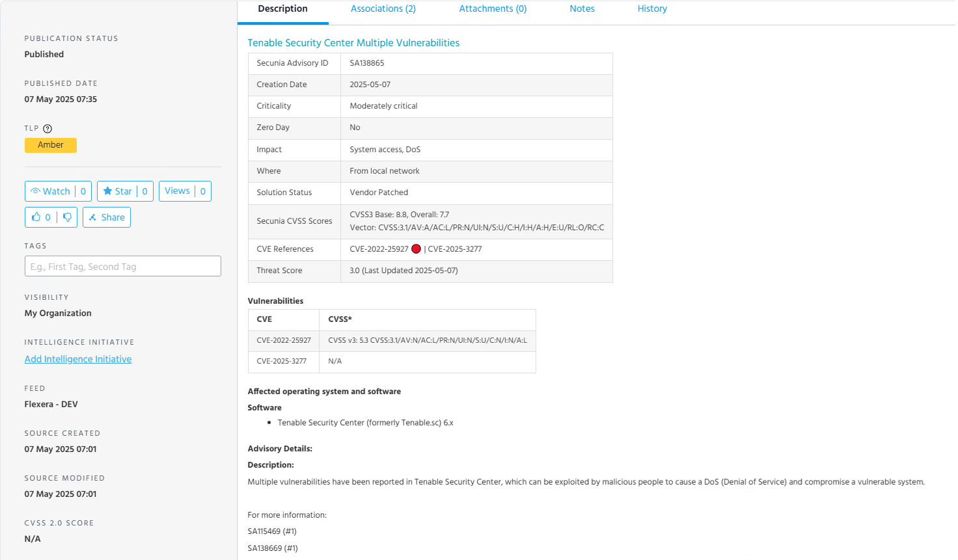Click SA138669 (#1) reference
Screen dimensions: 958x560
(x=273, y=548)
